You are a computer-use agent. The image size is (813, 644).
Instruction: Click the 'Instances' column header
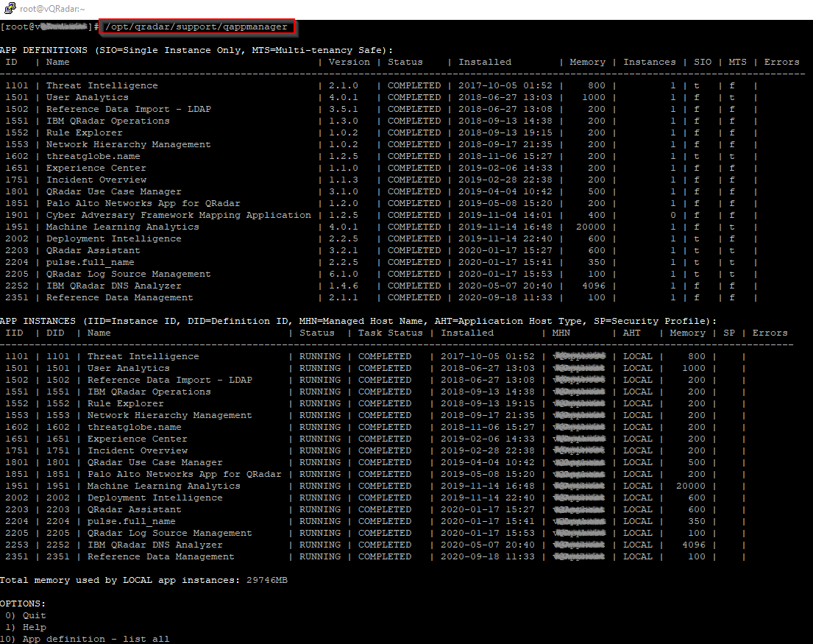[x=650, y=63]
